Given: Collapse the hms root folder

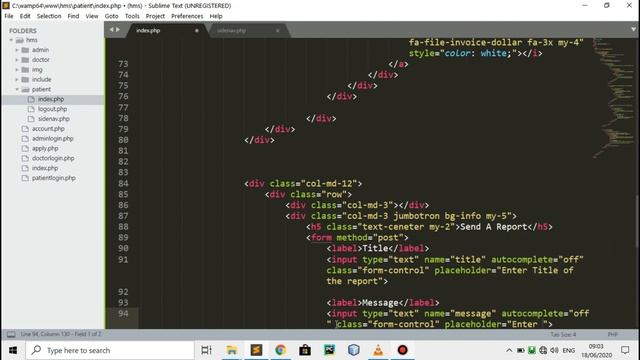Looking at the screenshot, I should 11,40.
